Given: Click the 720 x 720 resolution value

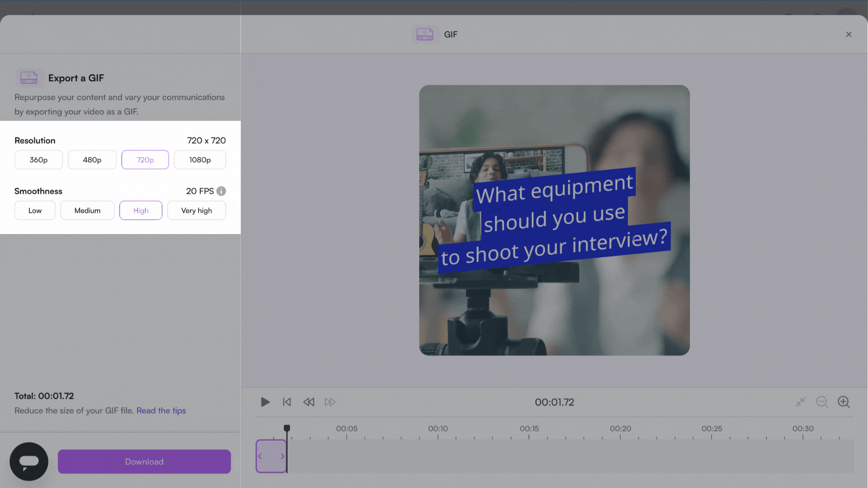Looking at the screenshot, I should [x=206, y=141].
